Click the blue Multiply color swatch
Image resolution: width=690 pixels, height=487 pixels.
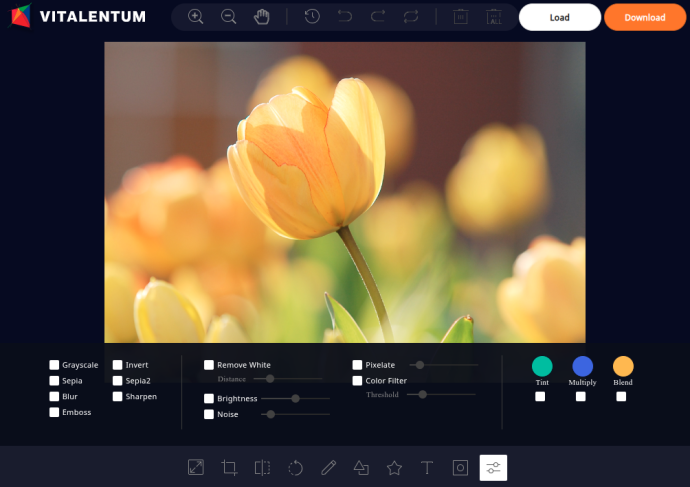(x=582, y=366)
